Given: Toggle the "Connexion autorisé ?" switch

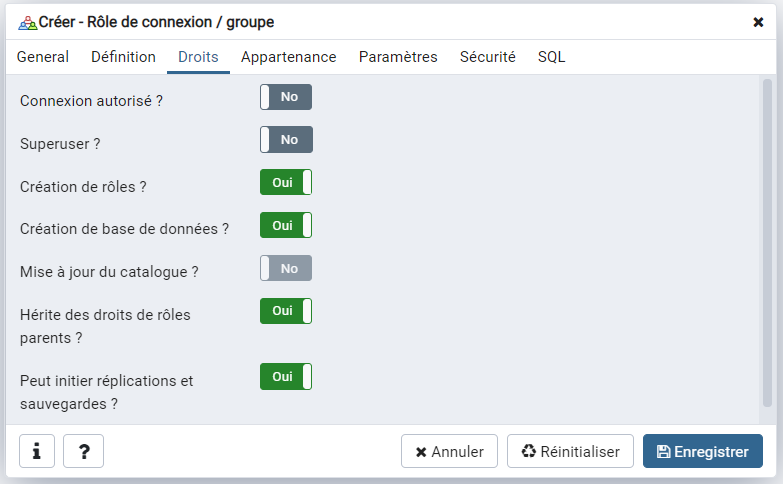Looking at the screenshot, I should pyautogui.click(x=286, y=97).
